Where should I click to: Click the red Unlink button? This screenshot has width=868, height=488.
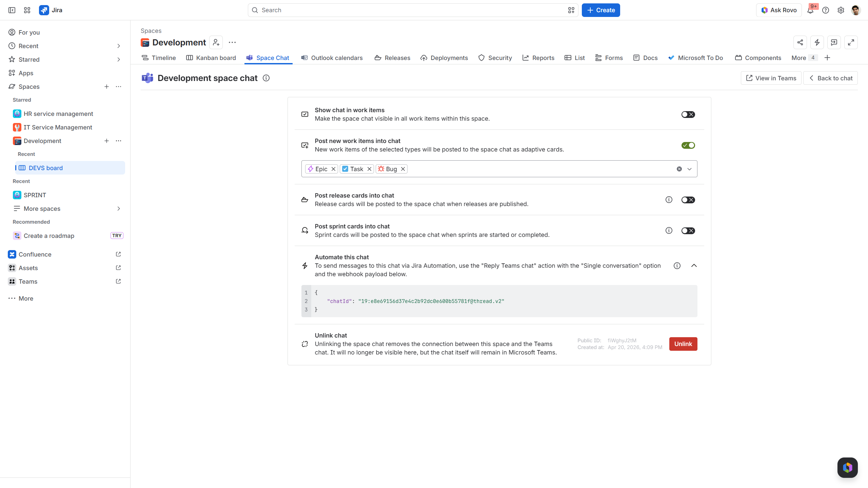click(683, 344)
